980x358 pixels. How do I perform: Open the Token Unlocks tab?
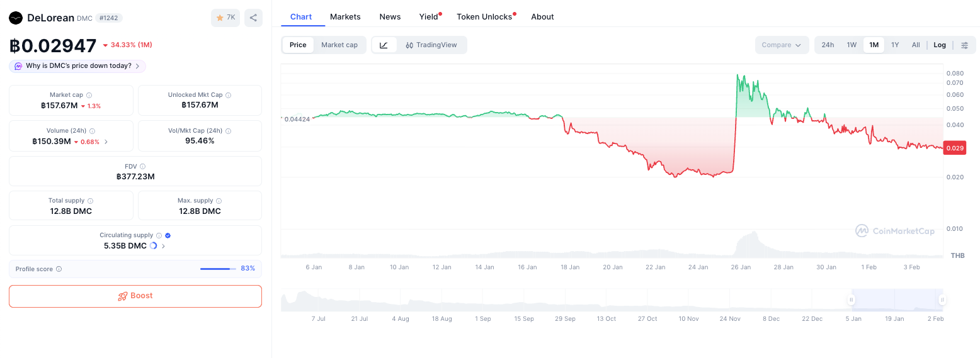pos(485,17)
